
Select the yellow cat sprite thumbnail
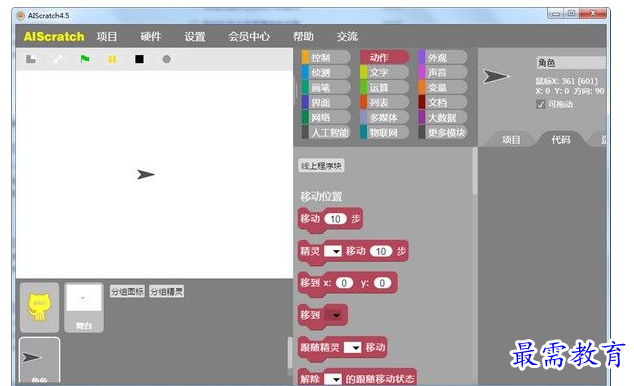[39, 308]
